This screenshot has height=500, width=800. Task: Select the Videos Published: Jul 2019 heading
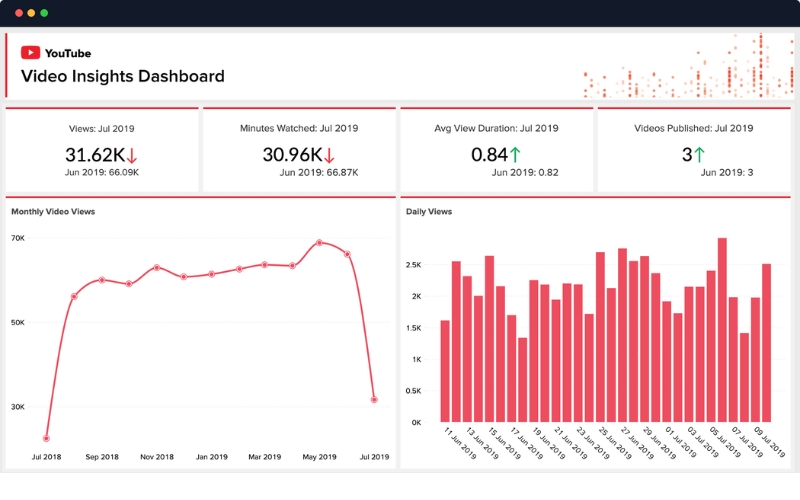coord(693,128)
